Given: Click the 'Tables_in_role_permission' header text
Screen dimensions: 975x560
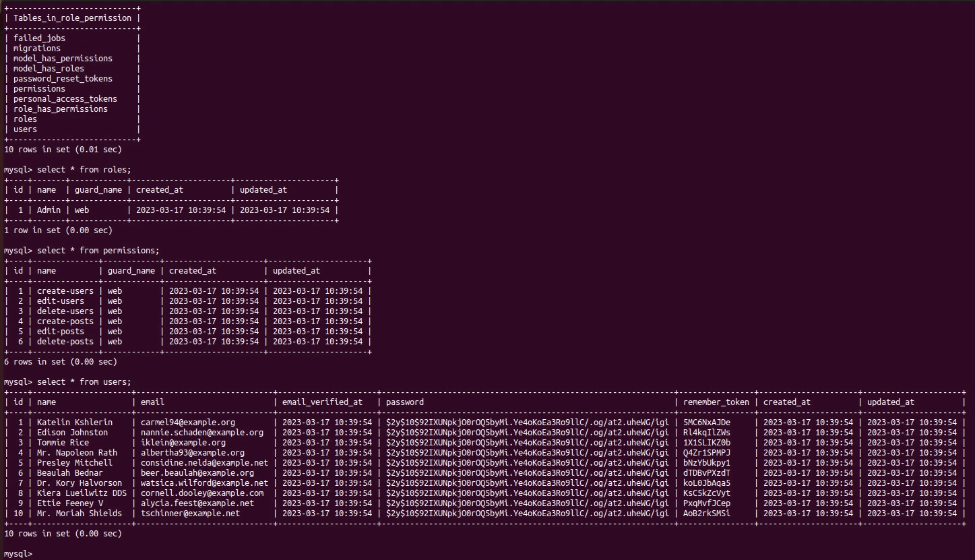Looking at the screenshot, I should point(72,18).
